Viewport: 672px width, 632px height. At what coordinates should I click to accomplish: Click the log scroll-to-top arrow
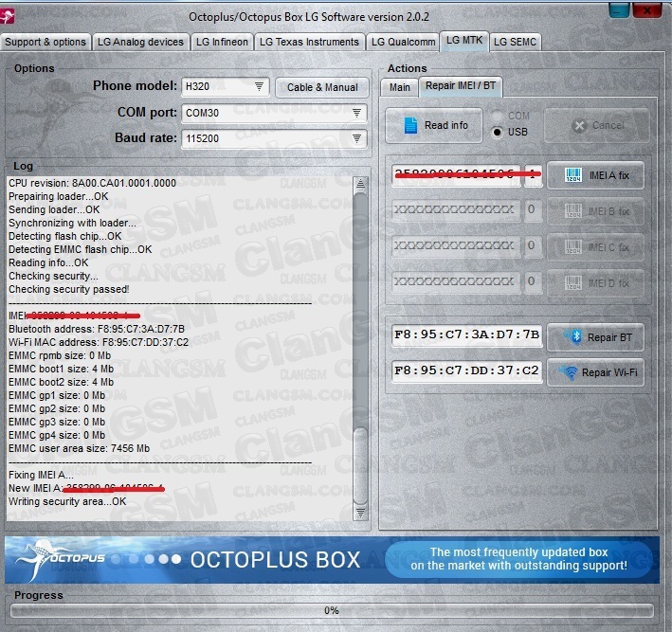pyautogui.click(x=360, y=184)
